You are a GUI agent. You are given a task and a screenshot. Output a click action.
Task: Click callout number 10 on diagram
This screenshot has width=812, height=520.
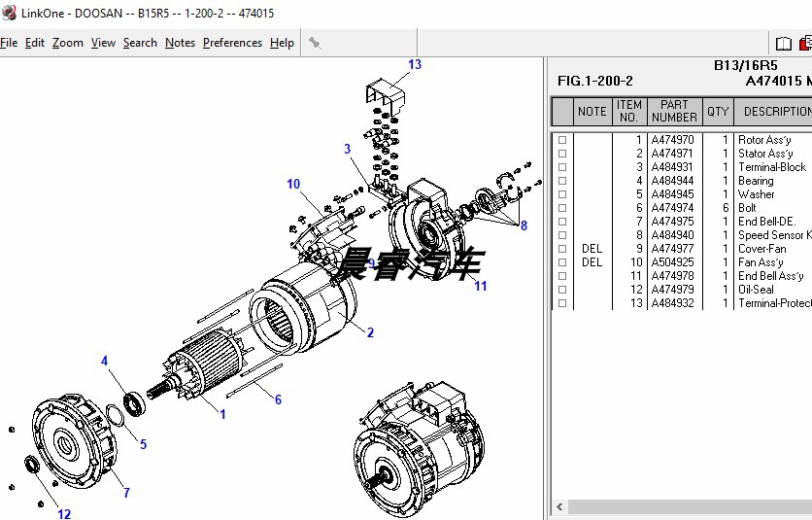[293, 184]
